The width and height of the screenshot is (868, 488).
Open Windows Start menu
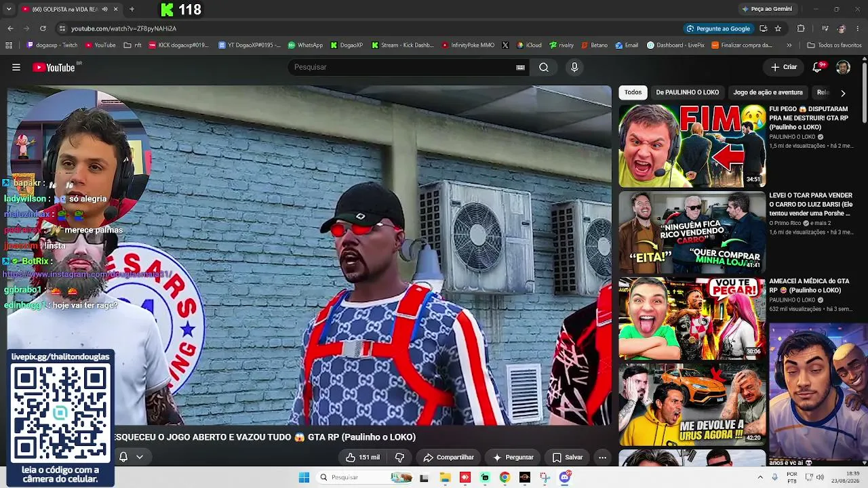tap(304, 477)
